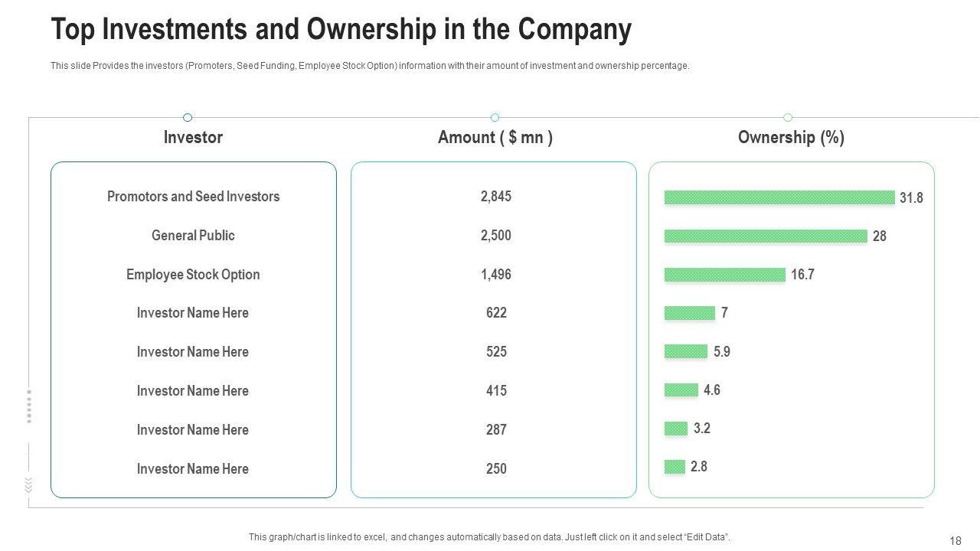Select the 28 percent General Public bar
The width and height of the screenshot is (980, 551).
click(x=766, y=236)
